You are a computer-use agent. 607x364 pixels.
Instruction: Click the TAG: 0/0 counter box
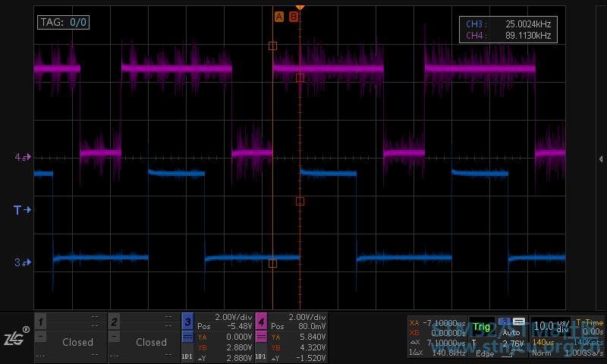point(64,23)
